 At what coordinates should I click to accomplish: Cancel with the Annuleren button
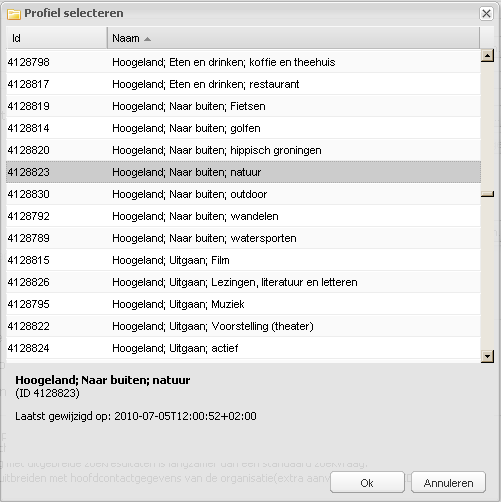[x=448, y=482]
